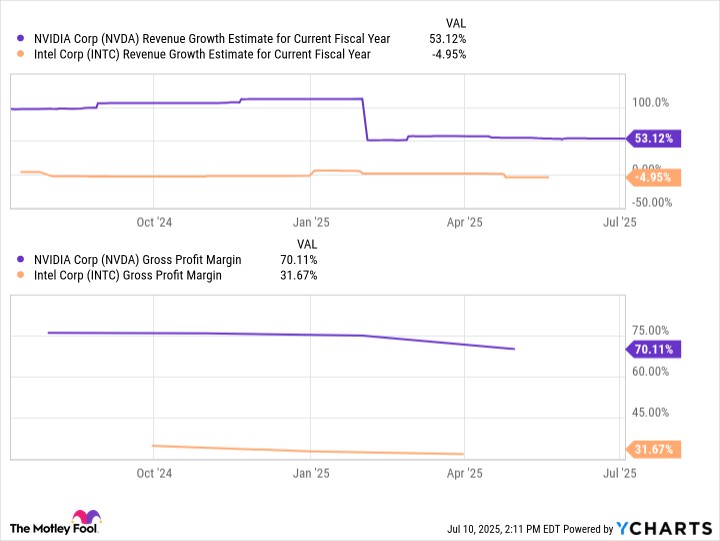This screenshot has height=541, width=720.
Task: Click the timestamp Jul 10, 2025 text
Action: [x=474, y=529]
